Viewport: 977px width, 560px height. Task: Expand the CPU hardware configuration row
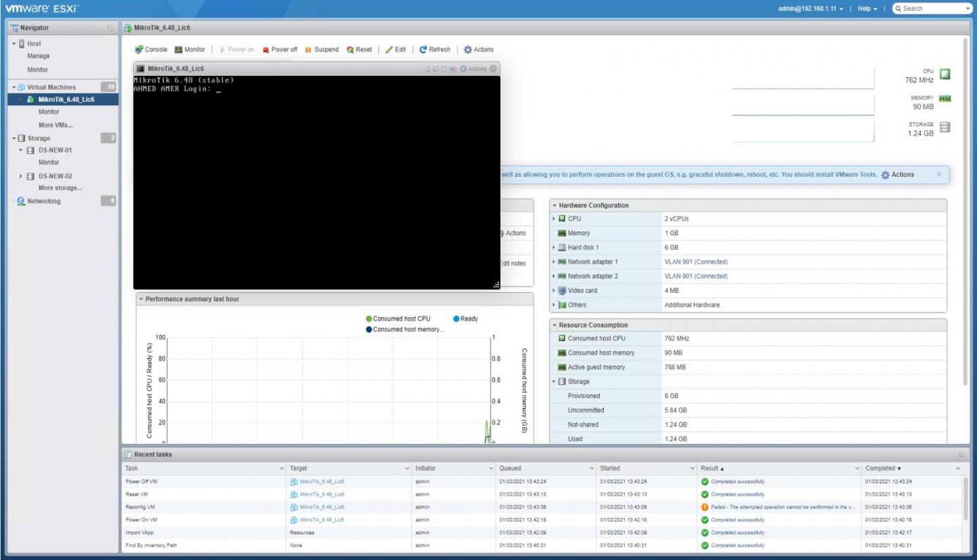[554, 219]
